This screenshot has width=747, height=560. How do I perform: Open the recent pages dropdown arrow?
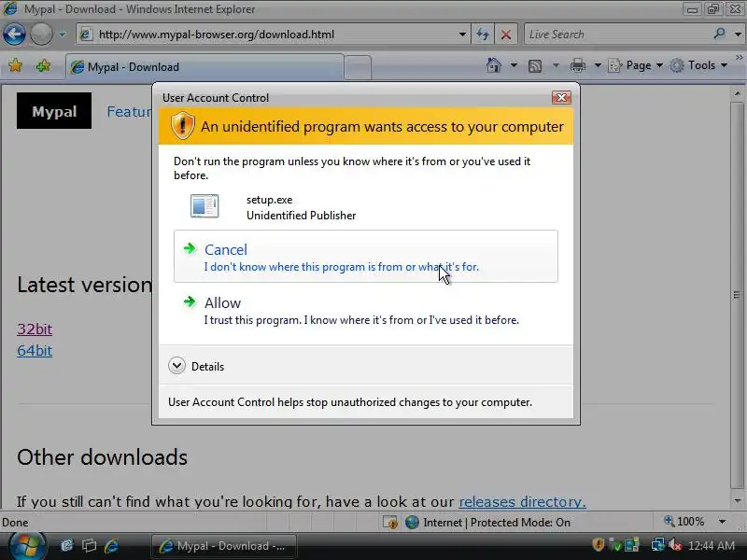[x=62, y=35]
